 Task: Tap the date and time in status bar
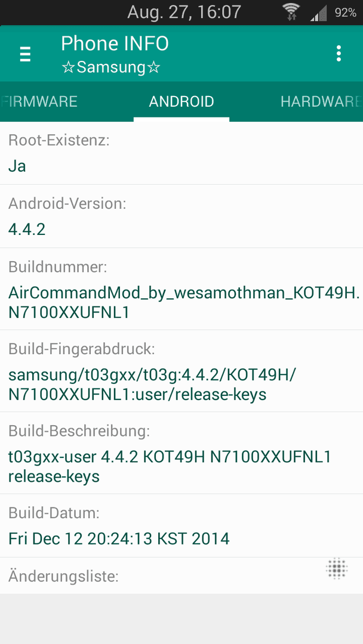[x=184, y=12]
